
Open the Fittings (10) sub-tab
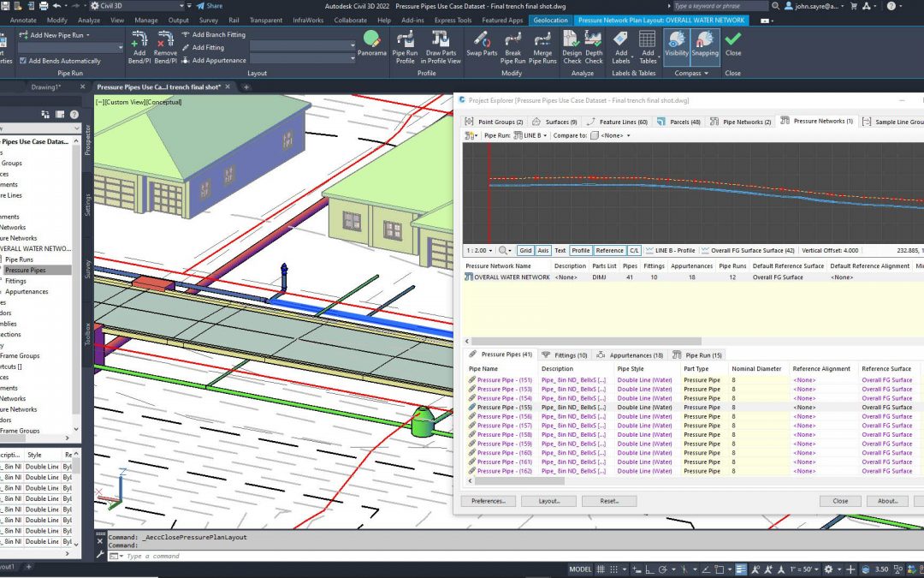(x=565, y=355)
